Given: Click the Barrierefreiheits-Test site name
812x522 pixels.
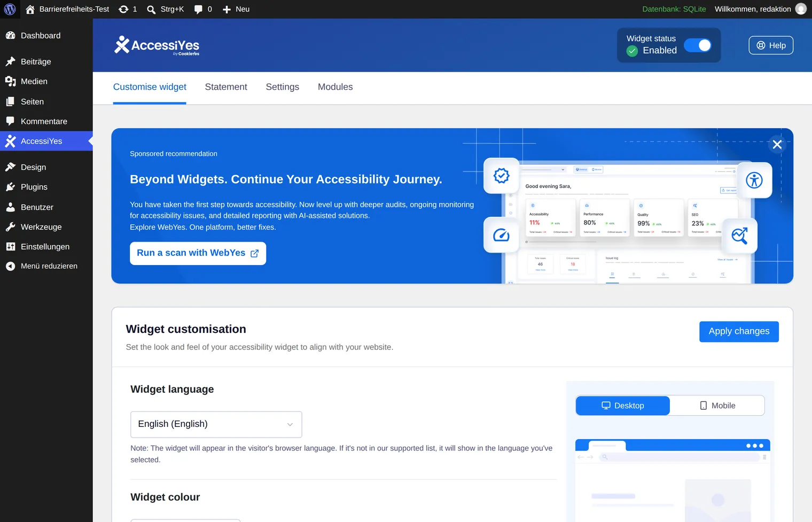Looking at the screenshot, I should pyautogui.click(x=74, y=9).
